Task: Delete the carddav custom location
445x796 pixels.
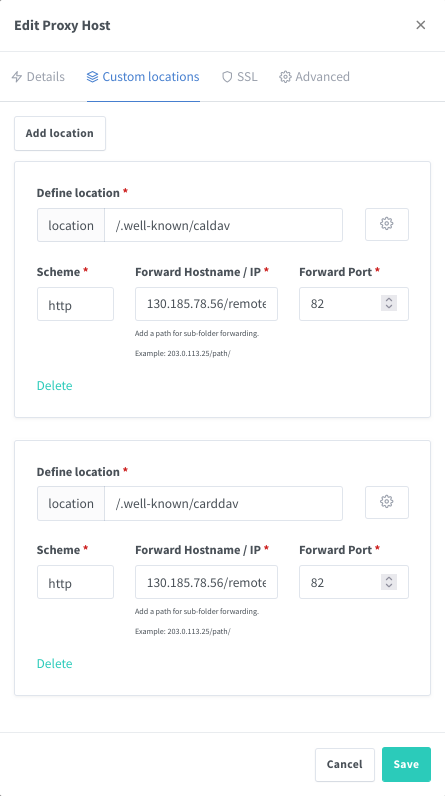Action: click(55, 664)
